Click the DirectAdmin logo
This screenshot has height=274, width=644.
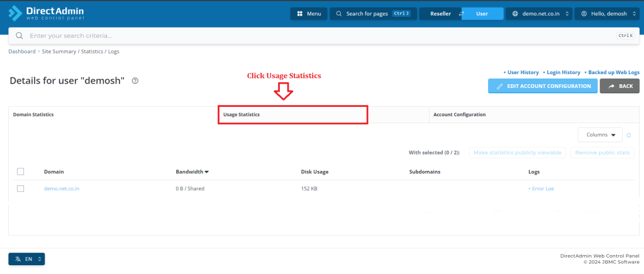pos(45,13)
